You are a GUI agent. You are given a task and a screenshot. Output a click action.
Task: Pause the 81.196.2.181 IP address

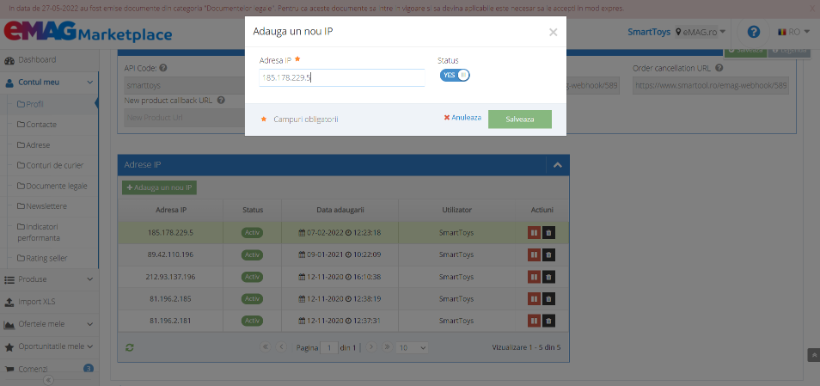(533, 321)
